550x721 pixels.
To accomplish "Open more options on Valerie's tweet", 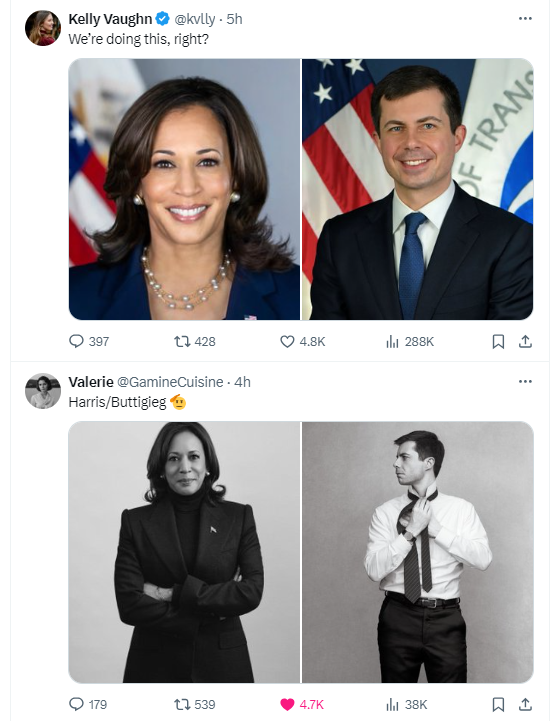I will point(525,381).
